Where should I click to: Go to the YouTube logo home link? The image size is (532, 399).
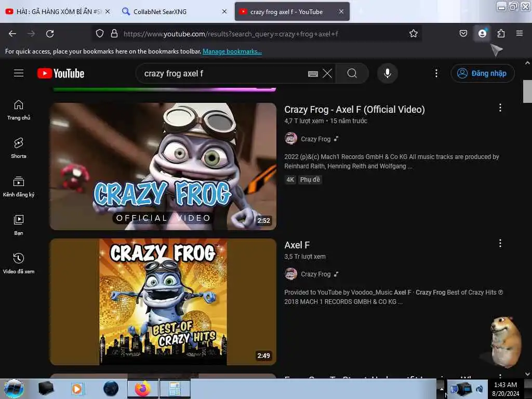point(61,73)
